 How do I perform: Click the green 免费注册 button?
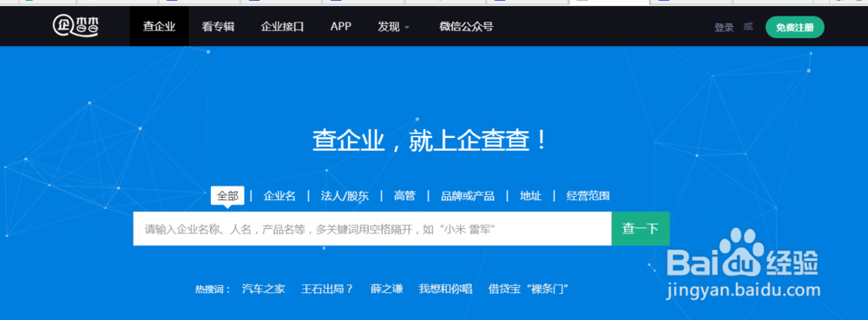[794, 28]
